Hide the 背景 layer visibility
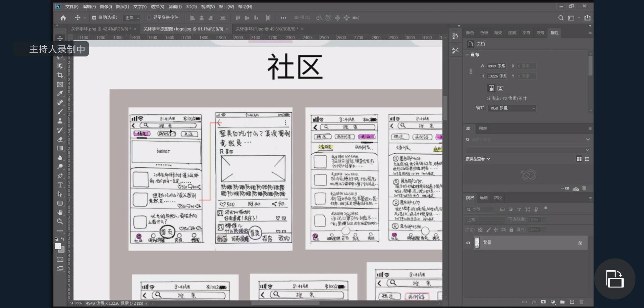644x308 pixels. coord(468,243)
